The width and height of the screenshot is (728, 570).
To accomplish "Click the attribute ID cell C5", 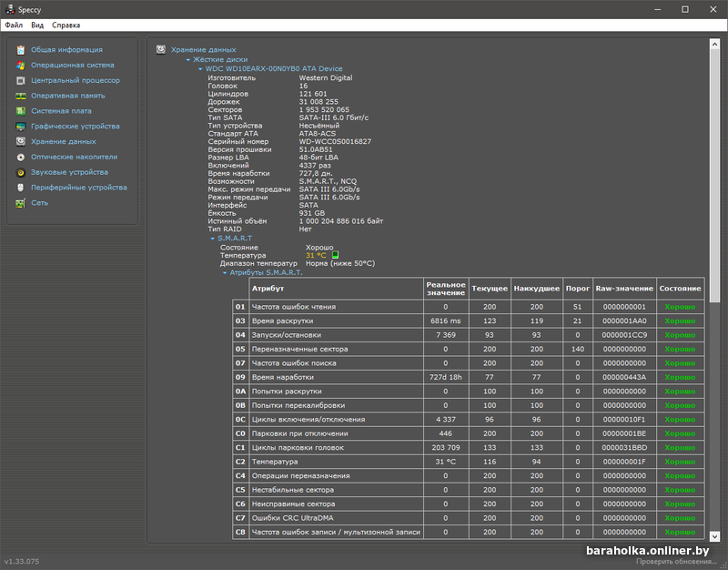I will click(240, 490).
